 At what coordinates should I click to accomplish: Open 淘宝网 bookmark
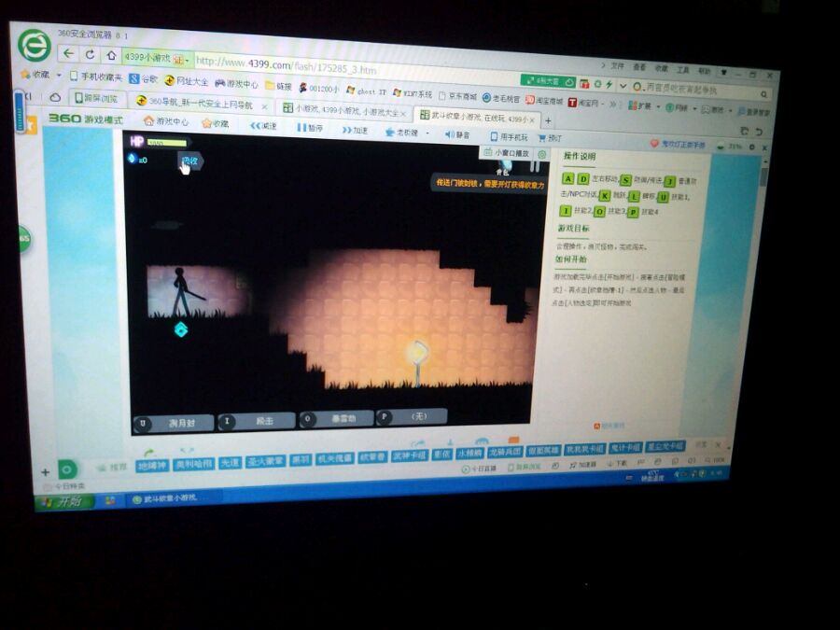(x=585, y=102)
